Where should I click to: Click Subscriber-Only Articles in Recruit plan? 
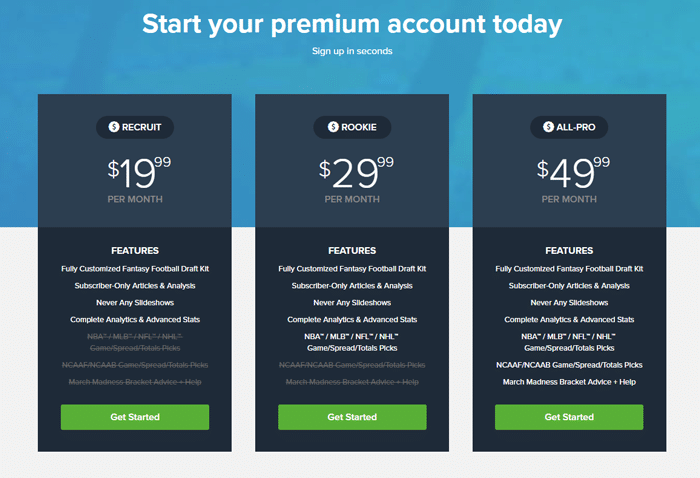[135, 286]
